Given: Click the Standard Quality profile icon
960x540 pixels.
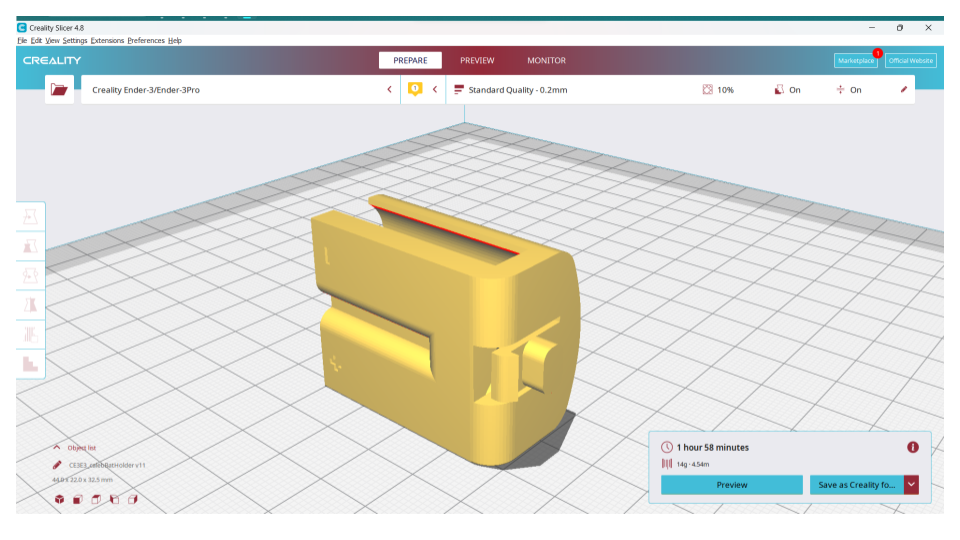Looking at the screenshot, I should click(459, 90).
